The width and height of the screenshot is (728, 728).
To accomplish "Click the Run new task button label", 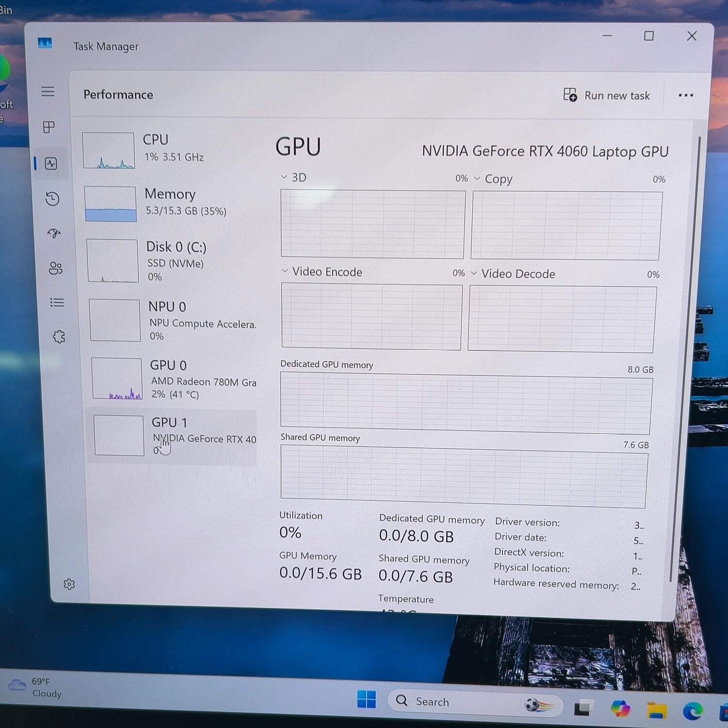I will pos(617,96).
